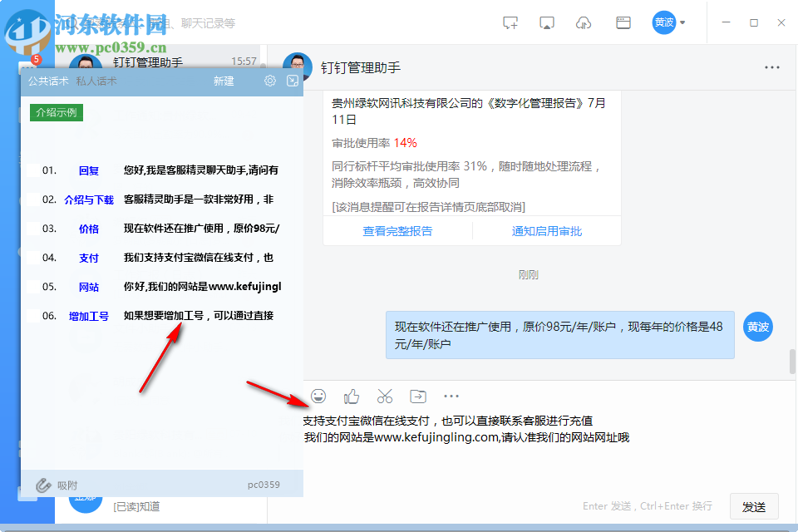Open the emoji picker icon

318,396
